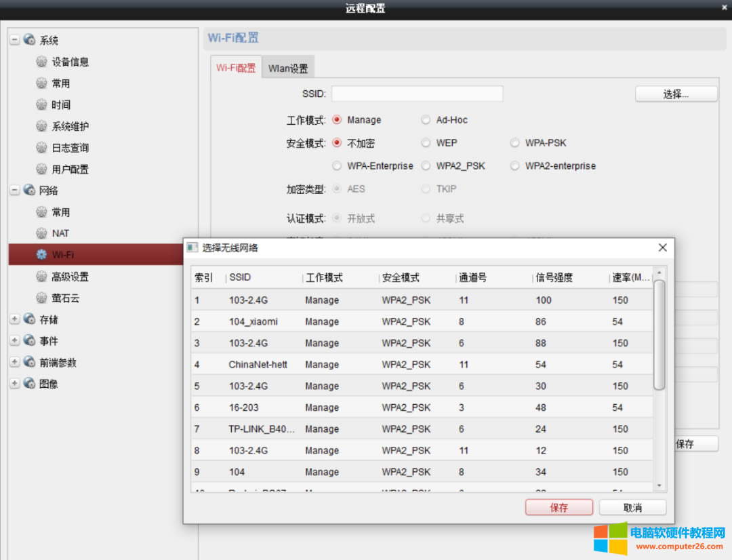Viewport: 732px width, 560px height.
Task: Click the NAT gear icon
Action: coord(42,233)
